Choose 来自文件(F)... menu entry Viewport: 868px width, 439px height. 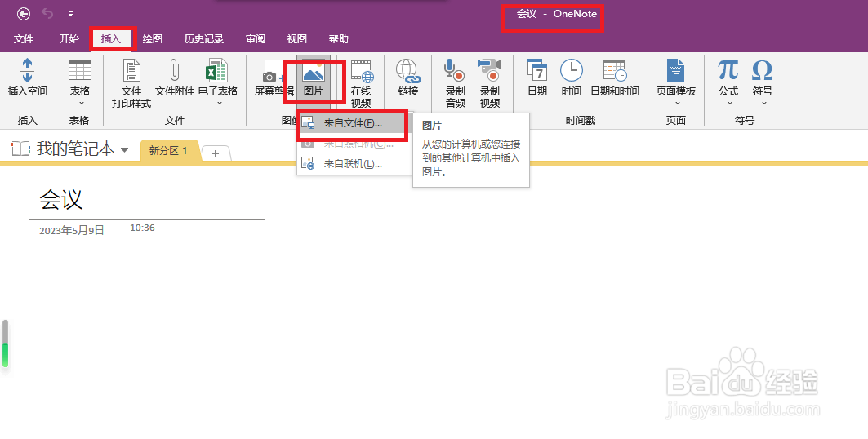[x=352, y=122]
